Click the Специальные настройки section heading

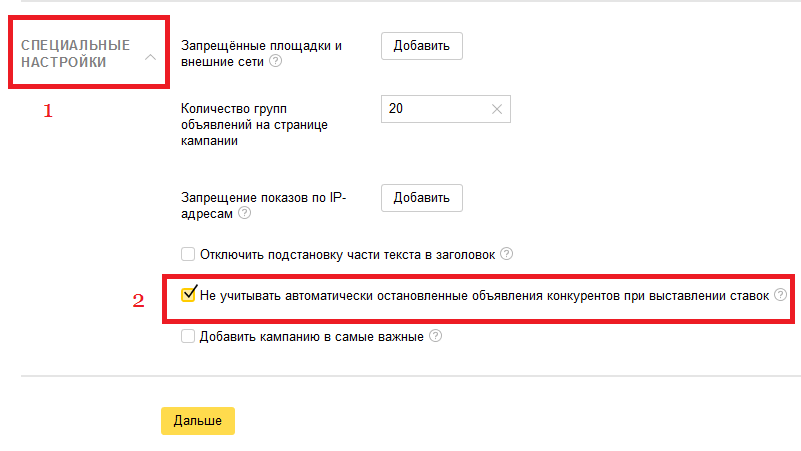tap(76, 53)
